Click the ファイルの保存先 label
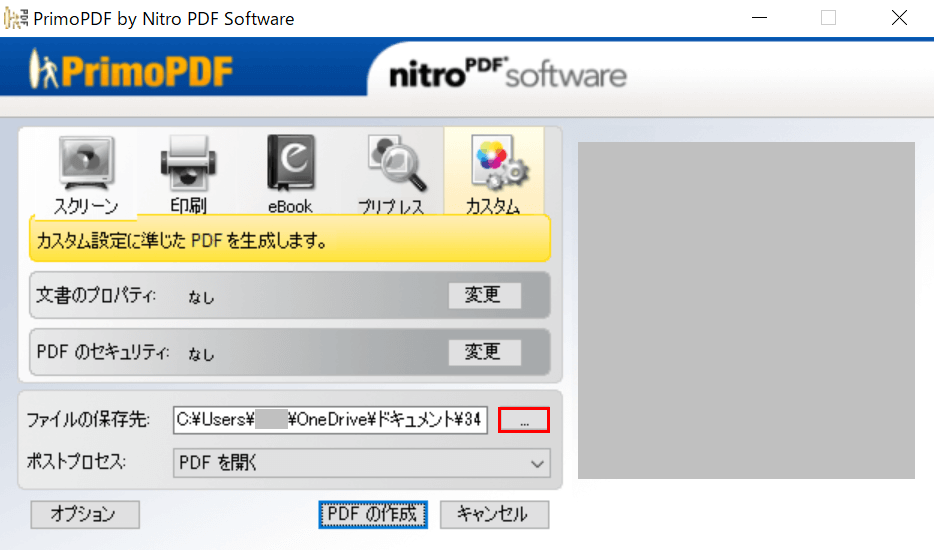The width and height of the screenshot is (934, 550). pos(88,420)
